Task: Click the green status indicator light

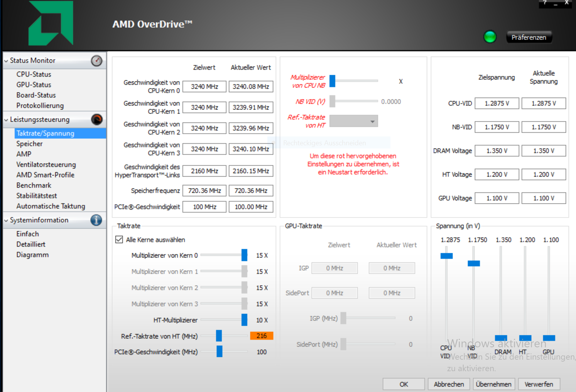Action: point(490,37)
